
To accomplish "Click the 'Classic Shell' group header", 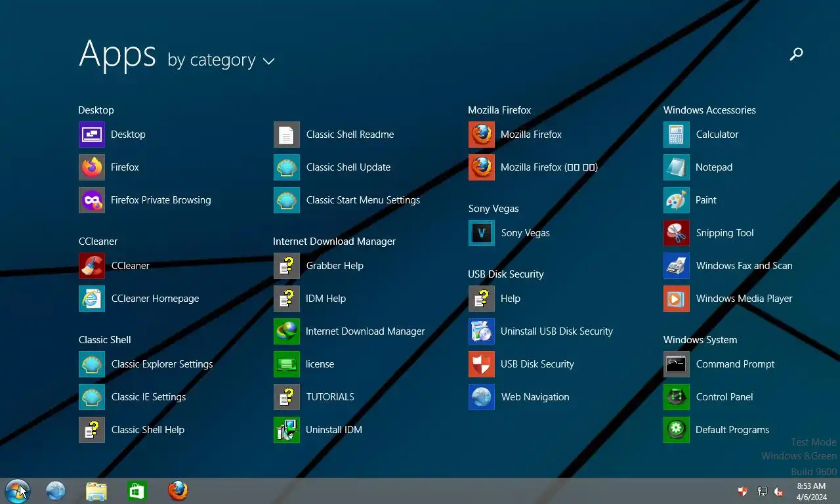I will (x=105, y=340).
